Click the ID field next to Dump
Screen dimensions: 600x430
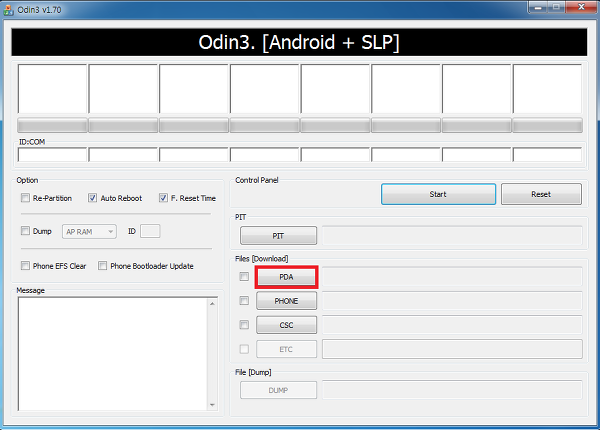tap(150, 231)
